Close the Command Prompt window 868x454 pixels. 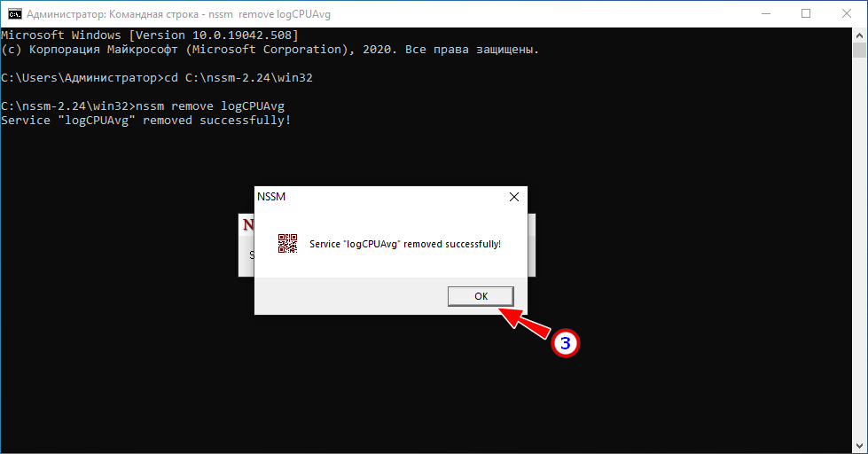point(847,14)
